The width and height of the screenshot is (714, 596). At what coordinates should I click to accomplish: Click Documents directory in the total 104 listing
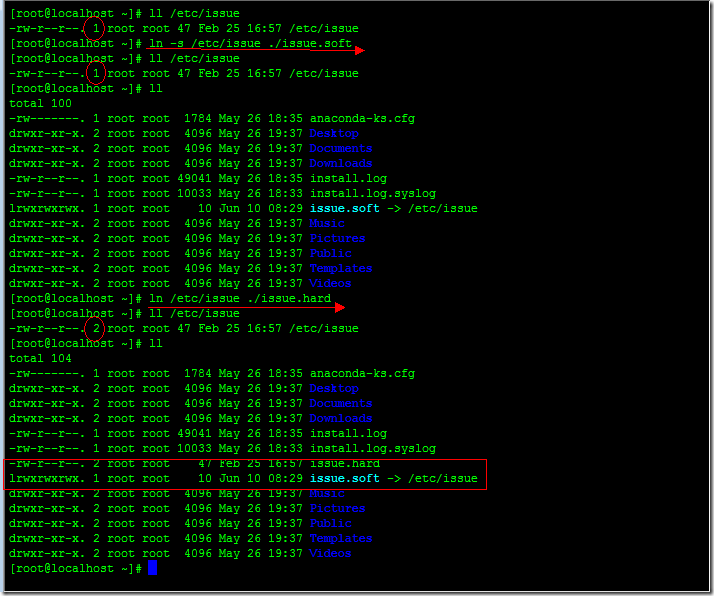pos(341,404)
